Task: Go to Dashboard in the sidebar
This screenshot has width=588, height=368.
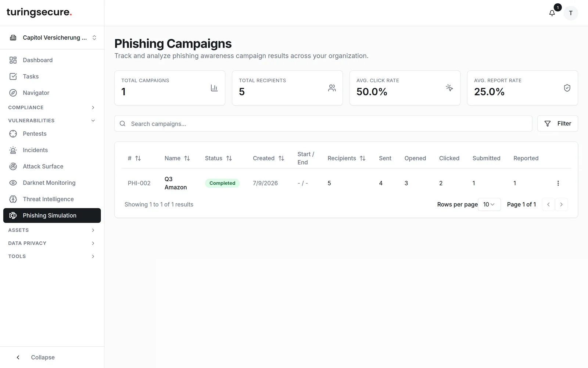Action: pyautogui.click(x=52, y=60)
